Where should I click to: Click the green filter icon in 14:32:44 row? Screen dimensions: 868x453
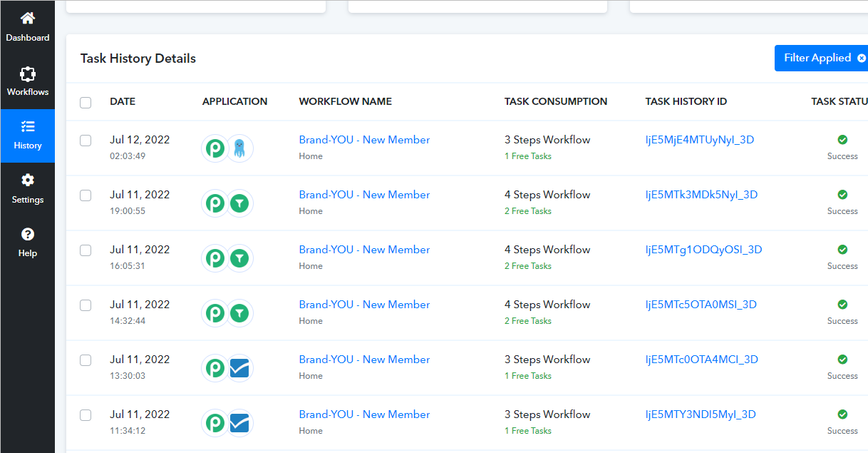coord(240,313)
